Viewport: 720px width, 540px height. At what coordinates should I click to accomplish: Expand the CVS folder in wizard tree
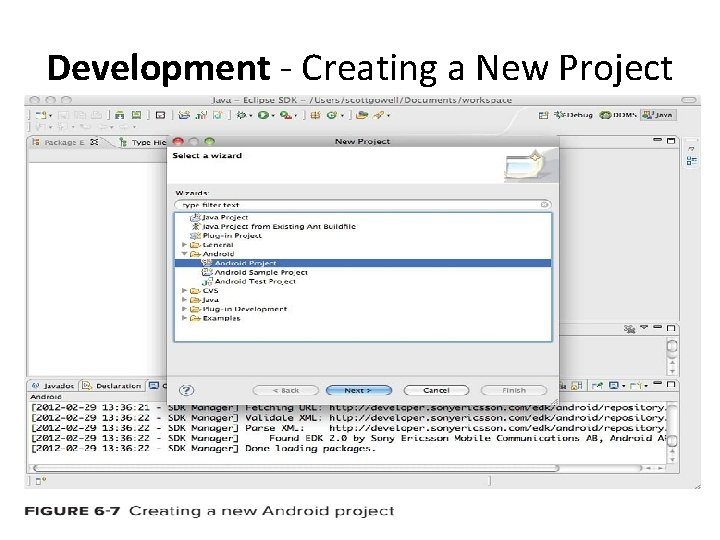185,291
